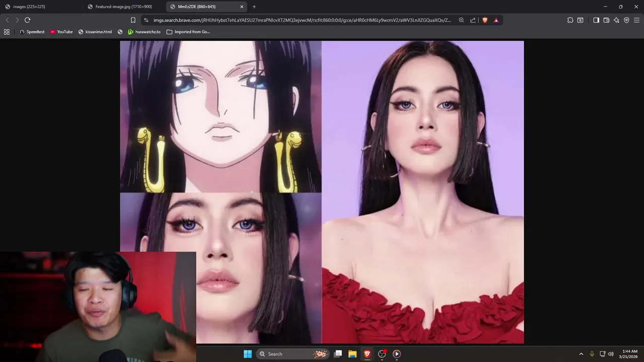This screenshot has width=644, height=362.
Task: Reload the current page
Action: (27, 20)
